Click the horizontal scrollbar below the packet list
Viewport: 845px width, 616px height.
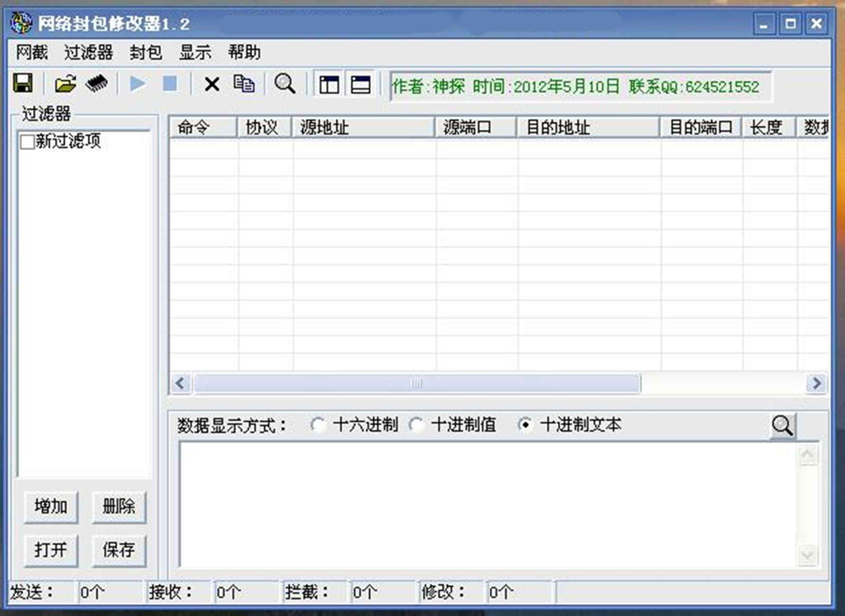417,384
